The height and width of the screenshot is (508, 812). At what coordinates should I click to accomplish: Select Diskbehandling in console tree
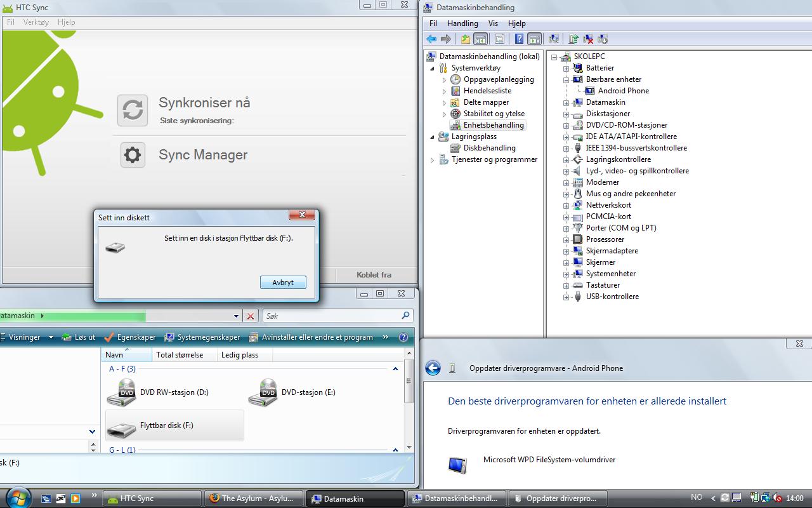(x=489, y=148)
